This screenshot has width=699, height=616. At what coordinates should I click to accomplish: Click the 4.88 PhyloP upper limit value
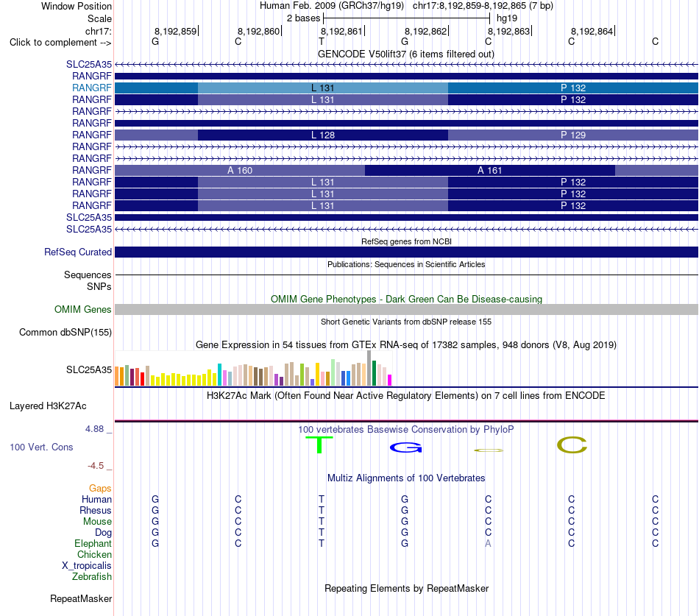tap(94, 428)
